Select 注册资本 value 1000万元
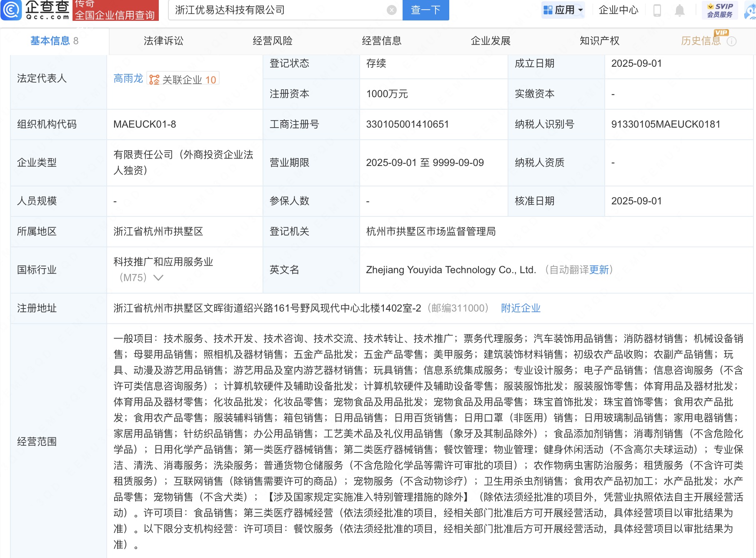The height and width of the screenshot is (558, 756). 387,94
